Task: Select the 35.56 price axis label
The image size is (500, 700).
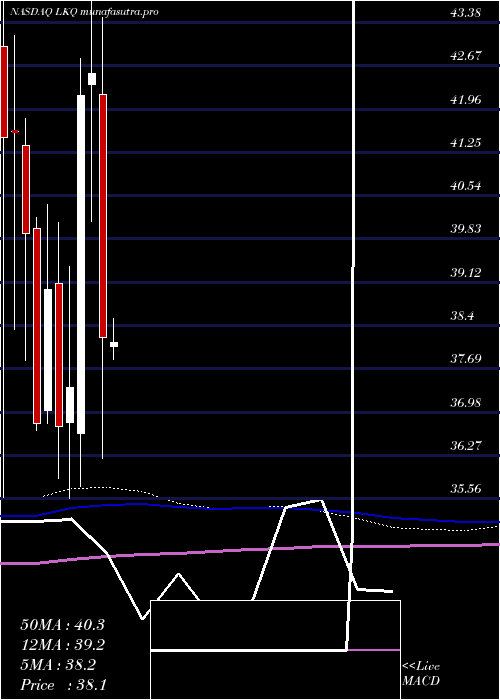Action: (466, 489)
